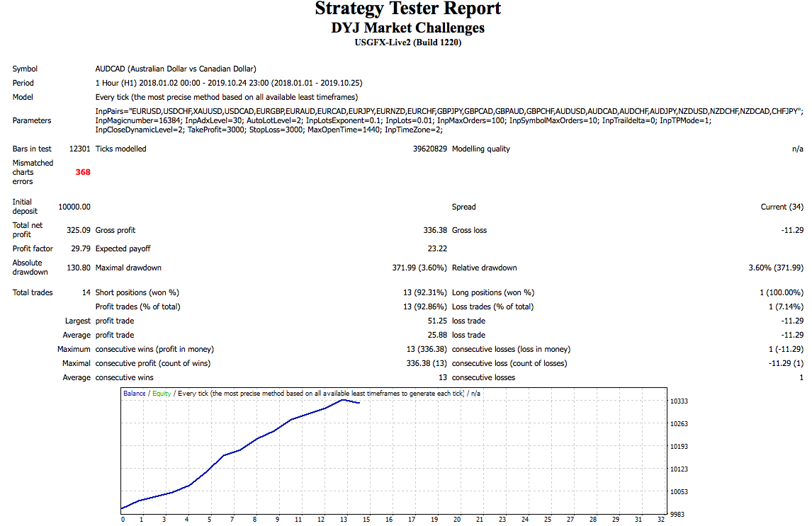Select the AUDCAD symbol description value

point(176,69)
